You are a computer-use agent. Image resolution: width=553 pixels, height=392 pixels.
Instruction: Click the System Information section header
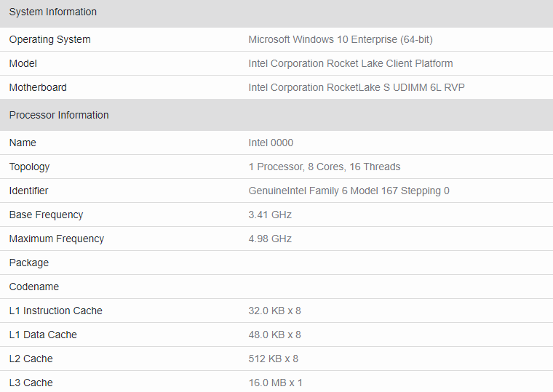point(52,12)
